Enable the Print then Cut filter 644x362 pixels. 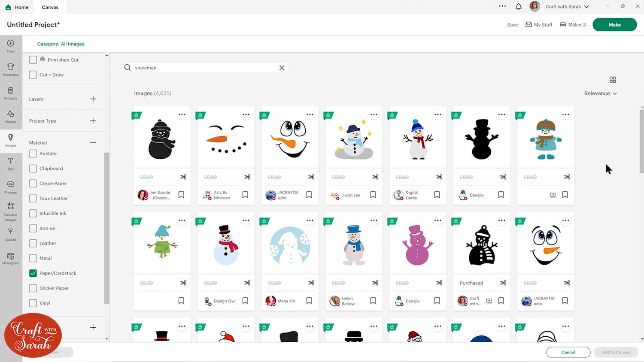click(x=33, y=60)
